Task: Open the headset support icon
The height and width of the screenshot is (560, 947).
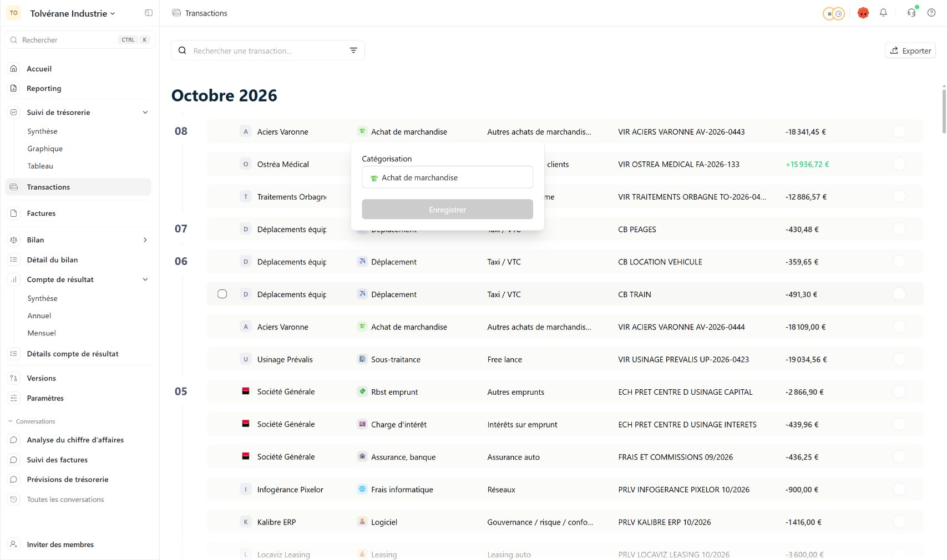Action: click(x=911, y=13)
